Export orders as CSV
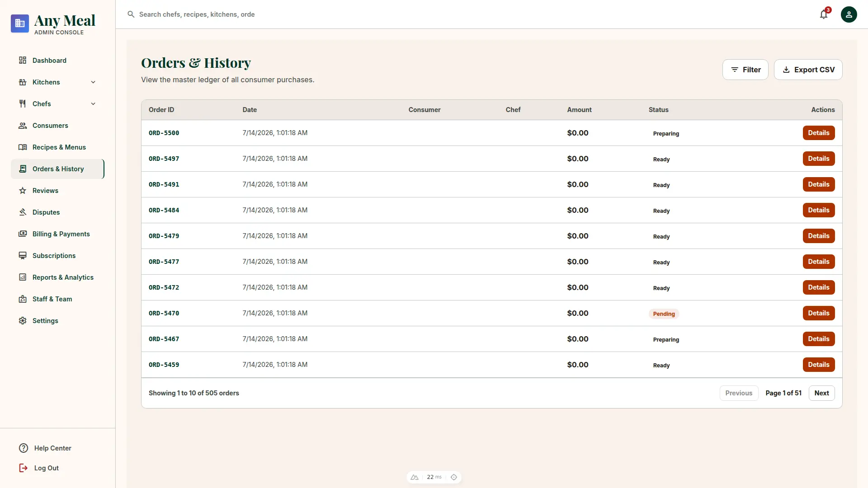The height and width of the screenshot is (488, 868). coord(808,70)
